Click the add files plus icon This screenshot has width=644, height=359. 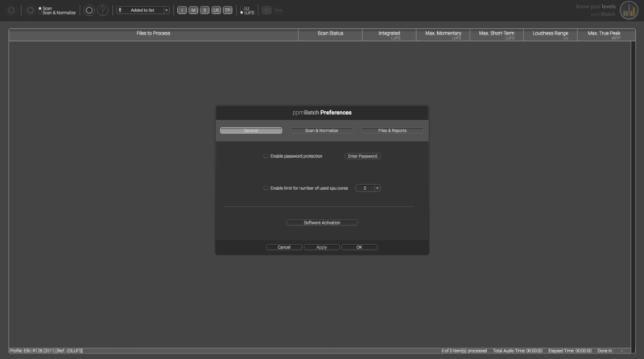tap(11, 10)
